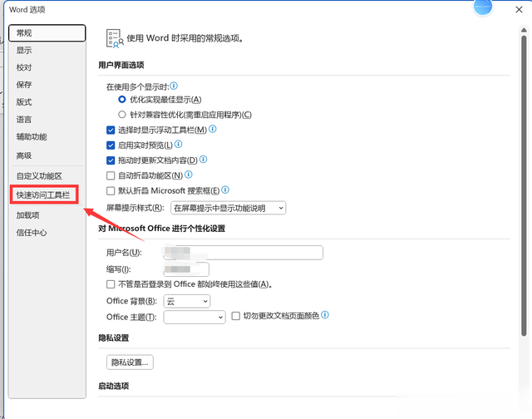Enable 自动折叠功能区 checkbox
Viewport: 532px width, 419px height.
coord(111,175)
